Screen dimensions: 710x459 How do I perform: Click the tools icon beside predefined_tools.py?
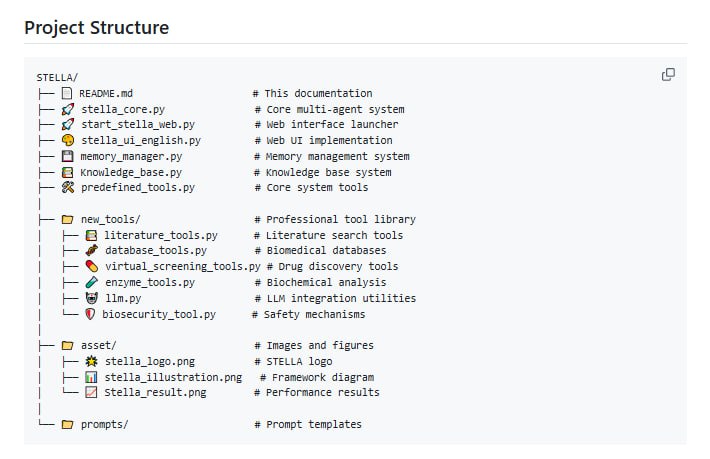click(68, 187)
